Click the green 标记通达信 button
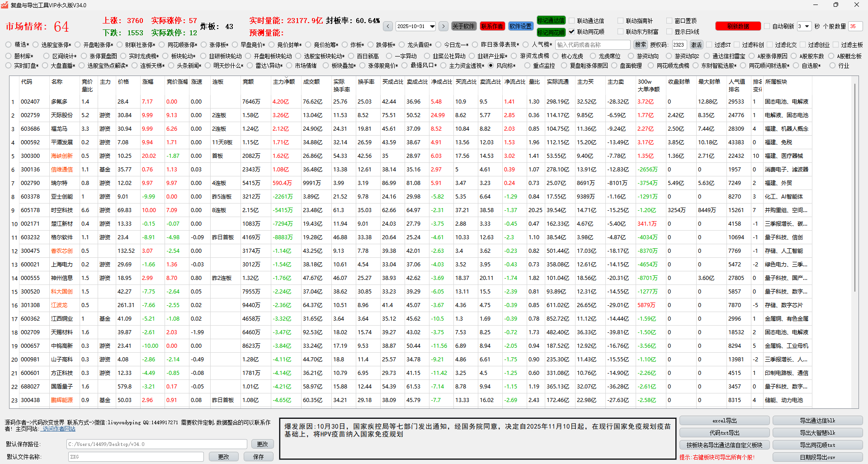This screenshot has width=868, height=464. click(x=551, y=20)
